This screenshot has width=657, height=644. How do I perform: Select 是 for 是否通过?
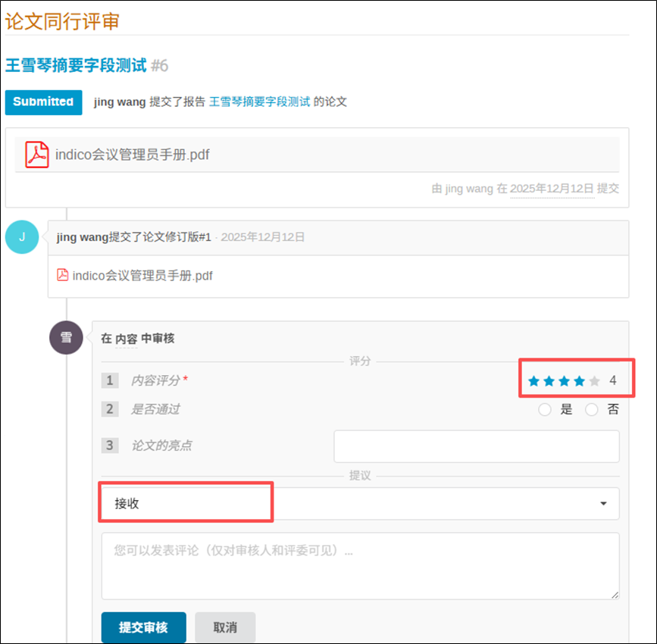pyautogui.click(x=544, y=410)
